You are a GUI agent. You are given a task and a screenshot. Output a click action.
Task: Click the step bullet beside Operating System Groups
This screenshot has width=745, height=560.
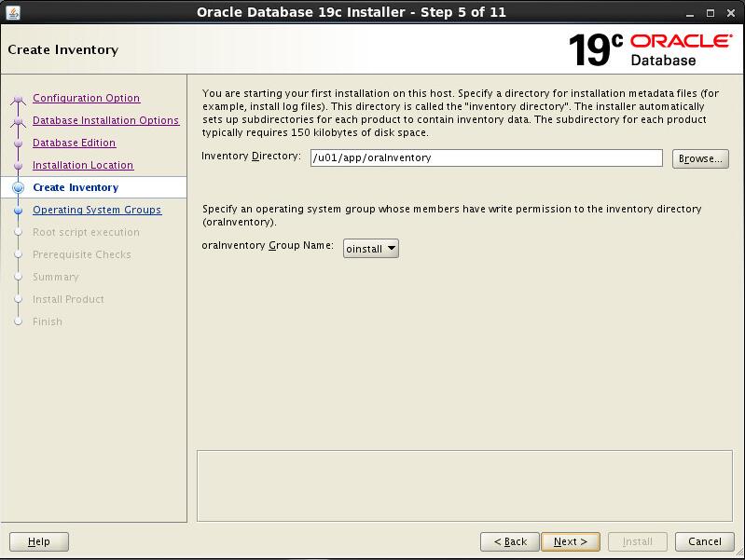[x=18, y=211]
